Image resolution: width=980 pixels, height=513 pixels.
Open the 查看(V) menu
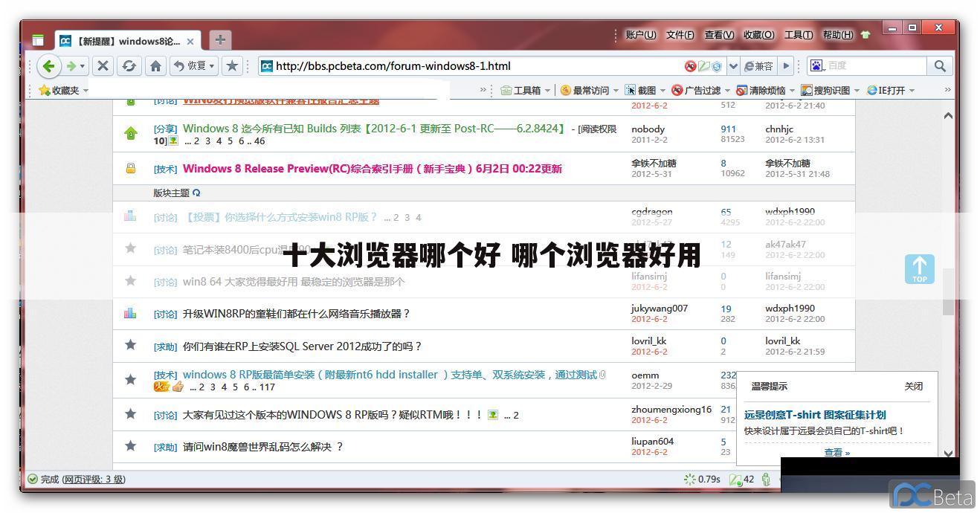pos(719,35)
